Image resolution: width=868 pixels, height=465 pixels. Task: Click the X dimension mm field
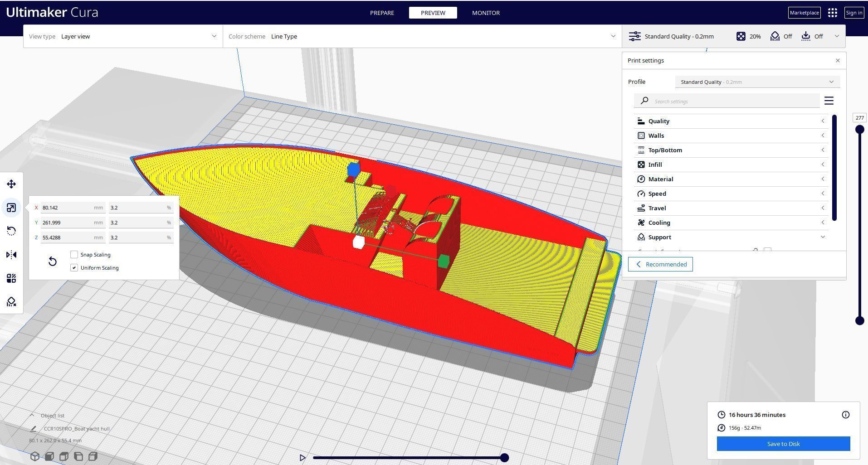(x=73, y=208)
